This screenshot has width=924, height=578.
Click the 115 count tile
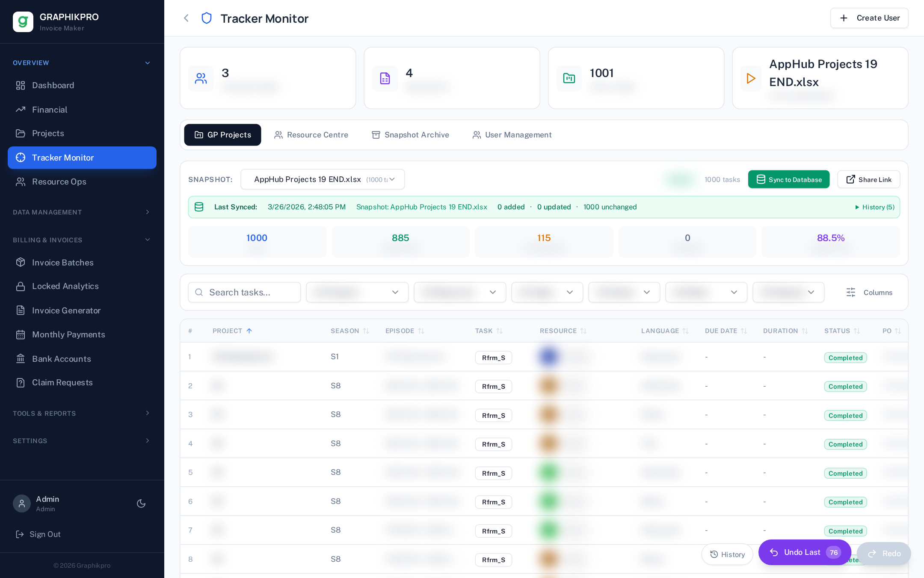[544, 242]
